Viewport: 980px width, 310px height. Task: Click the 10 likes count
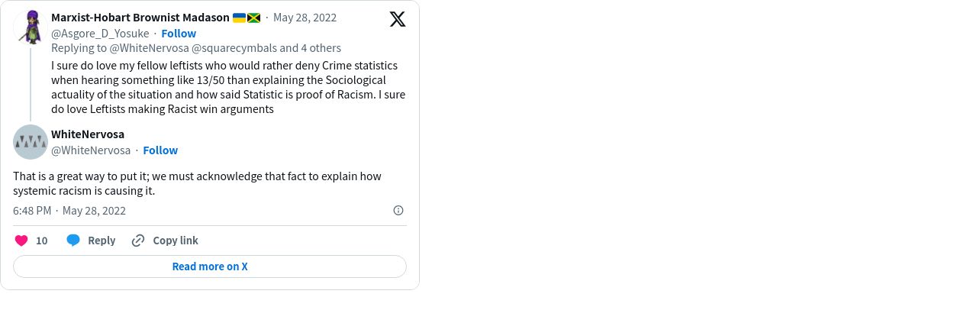[42, 241]
